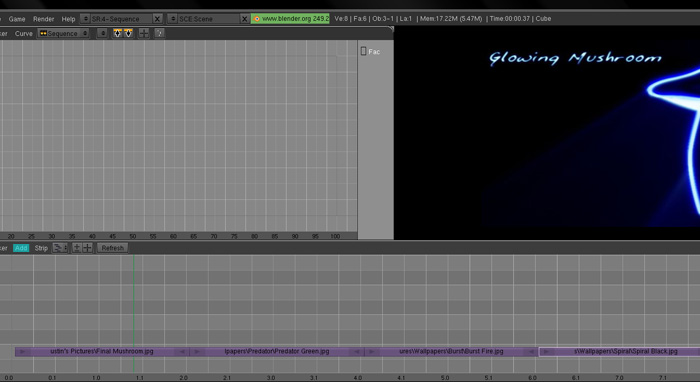
Task: Click right handle of Final Mushroom.jpg strip
Action: pyautogui.click(x=182, y=352)
